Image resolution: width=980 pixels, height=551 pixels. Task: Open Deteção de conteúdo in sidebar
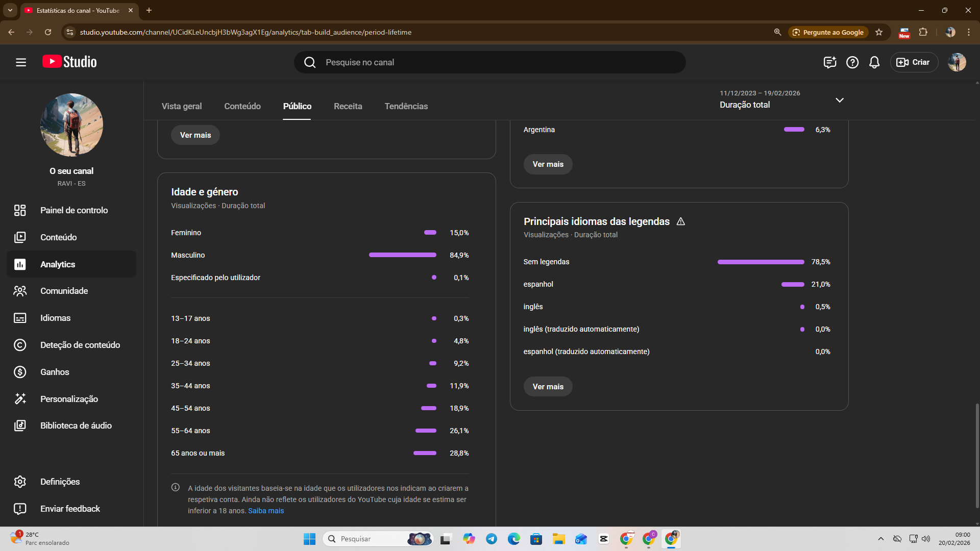click(x=80, y=345)
